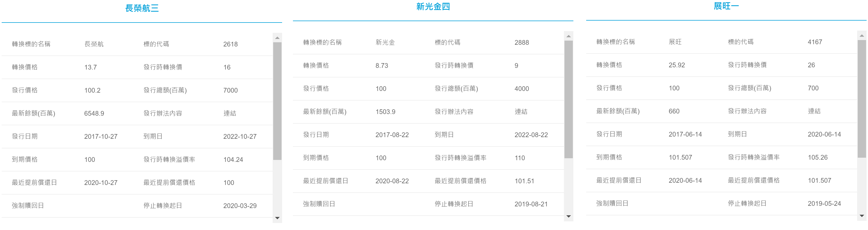Viewport: 868px width, 230px height.
Task: Click scroll-up arrow in 長榮航三 panel
Action: tap(277, 38)
